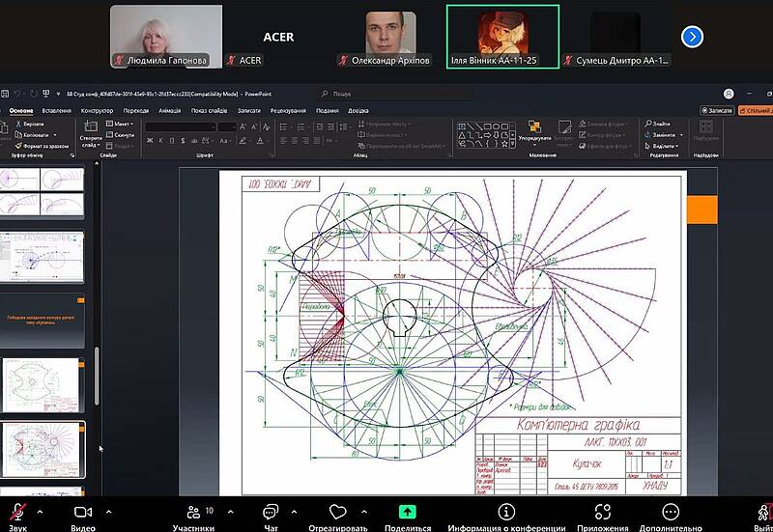
Task: Toggle camera with the Видео button
Action: pyautogui.click(x=82, y=512)
